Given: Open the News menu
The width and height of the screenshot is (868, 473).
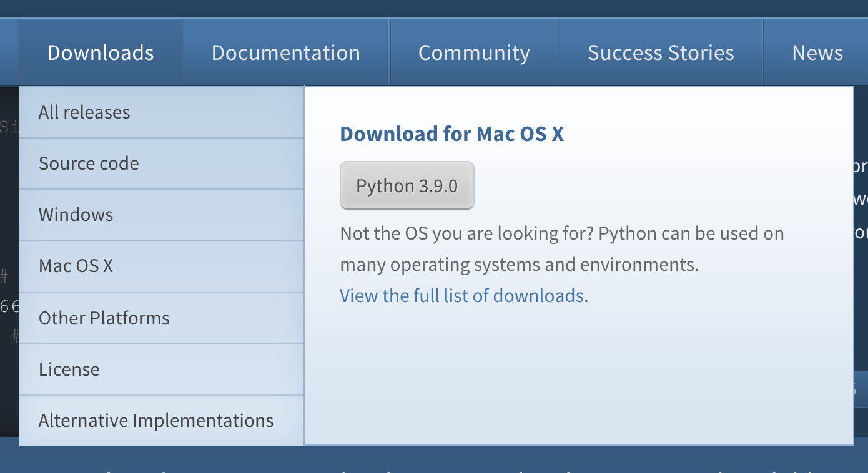Looking at the screenshot, I should tap(817, 52).
